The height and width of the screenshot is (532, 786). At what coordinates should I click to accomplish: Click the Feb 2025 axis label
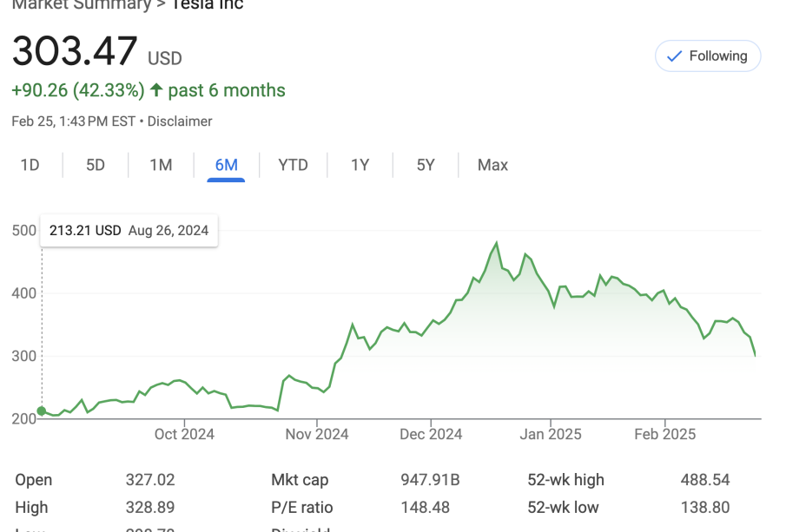664,434
